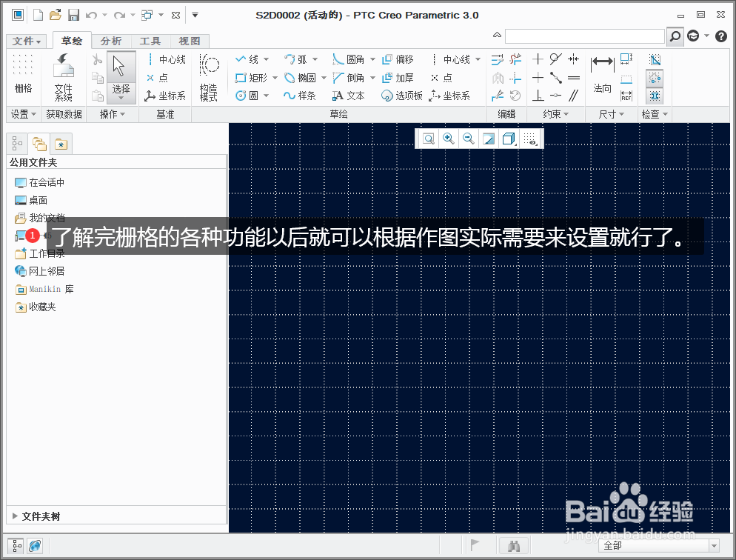Insert sketch Text tool

point(348,96)
